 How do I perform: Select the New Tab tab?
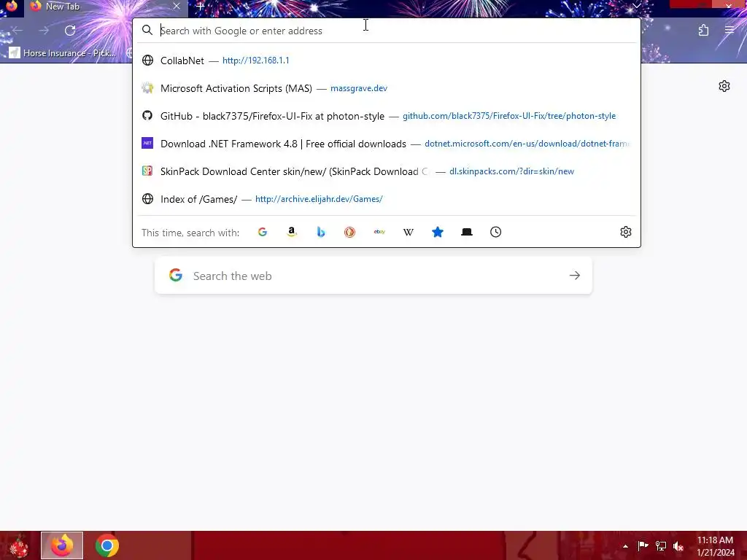click(x=105, y=7)
